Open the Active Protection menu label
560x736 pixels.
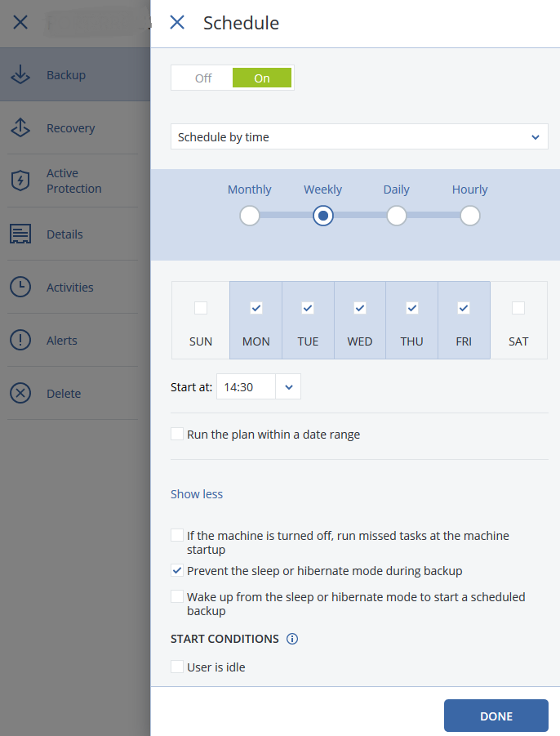coord(74,181)
